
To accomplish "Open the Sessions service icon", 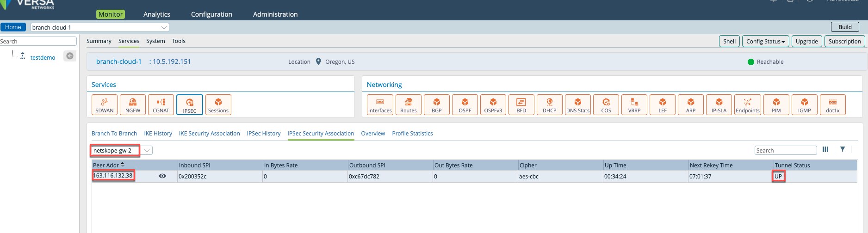I will [x=218, y=105].
